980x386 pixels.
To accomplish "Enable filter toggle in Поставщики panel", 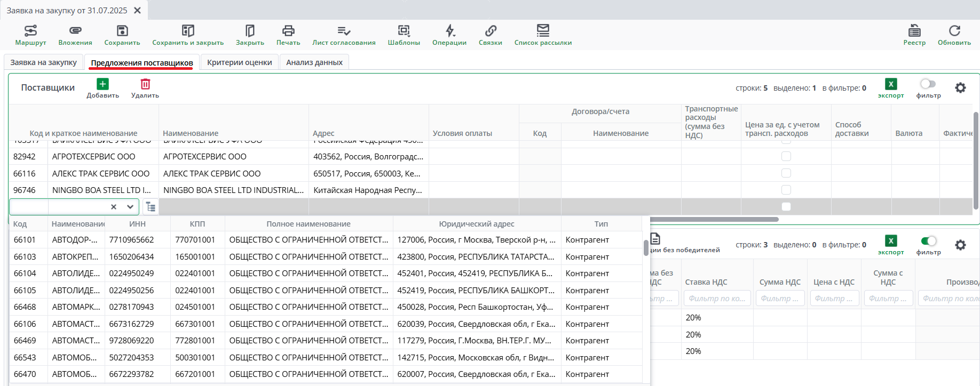I will (928, 84).
